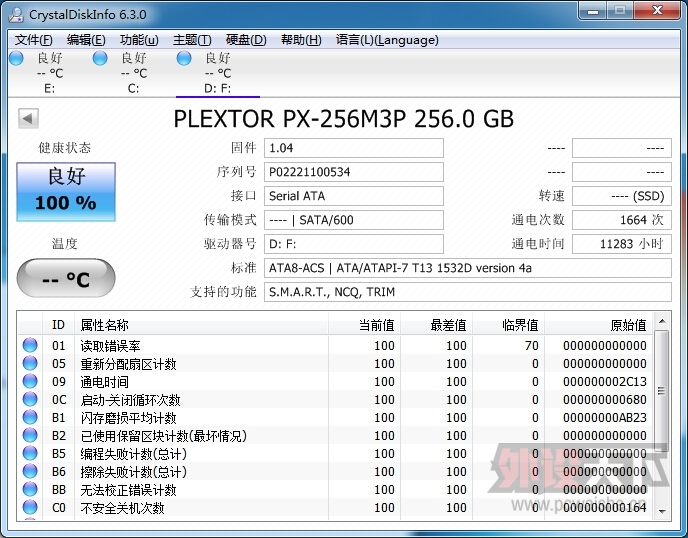Viewport: 688px width, 538px height.
Task: Open the 主题(T) menu
Action: coord(192,40)
